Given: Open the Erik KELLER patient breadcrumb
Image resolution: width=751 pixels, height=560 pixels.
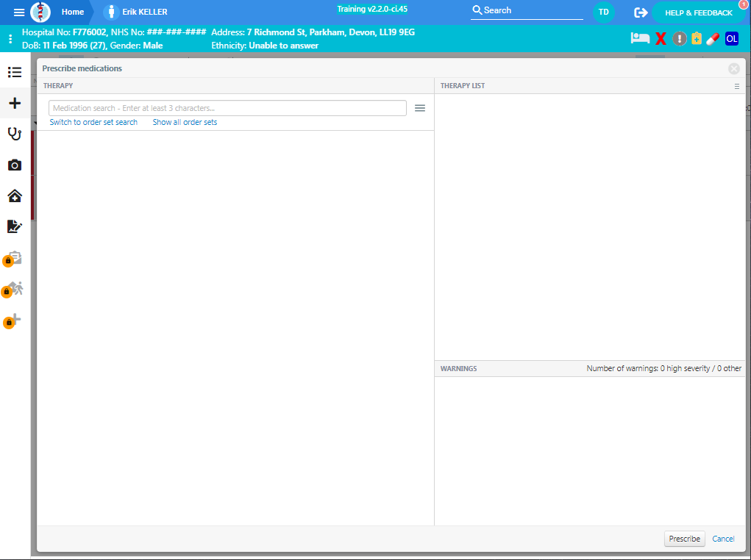Looking at the screenshot, I should pyautogui.click(x=145, y=12).
